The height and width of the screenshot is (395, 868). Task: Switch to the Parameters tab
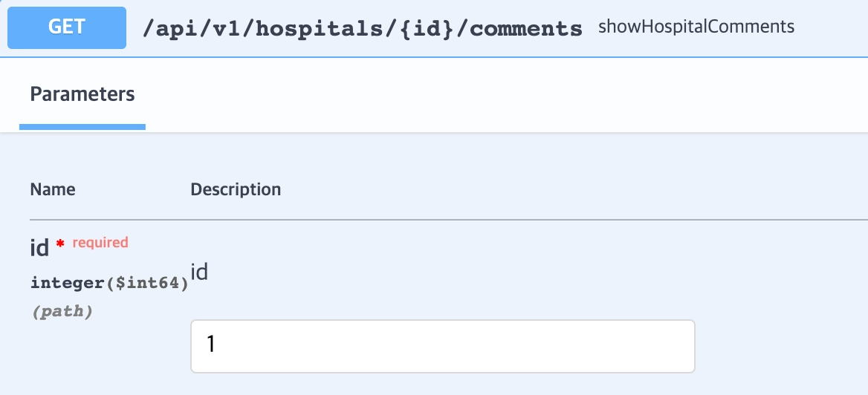click(82, 95)
